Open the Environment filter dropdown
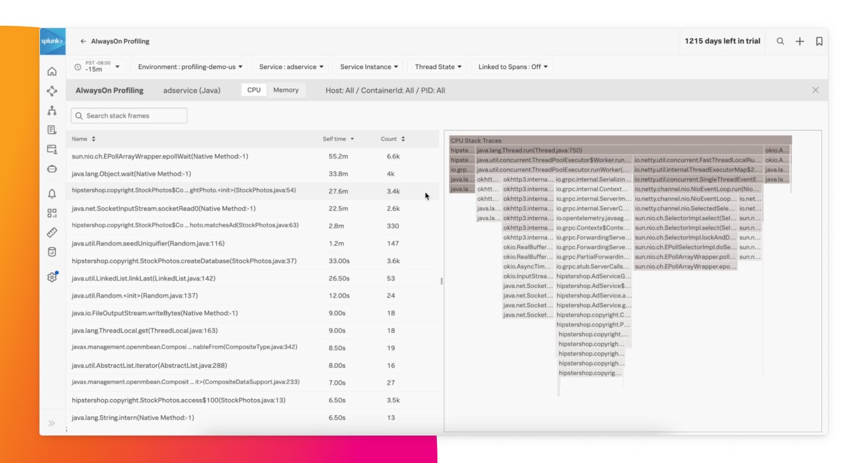This screenshot has width=868, height=463. (x=190, y=67)
